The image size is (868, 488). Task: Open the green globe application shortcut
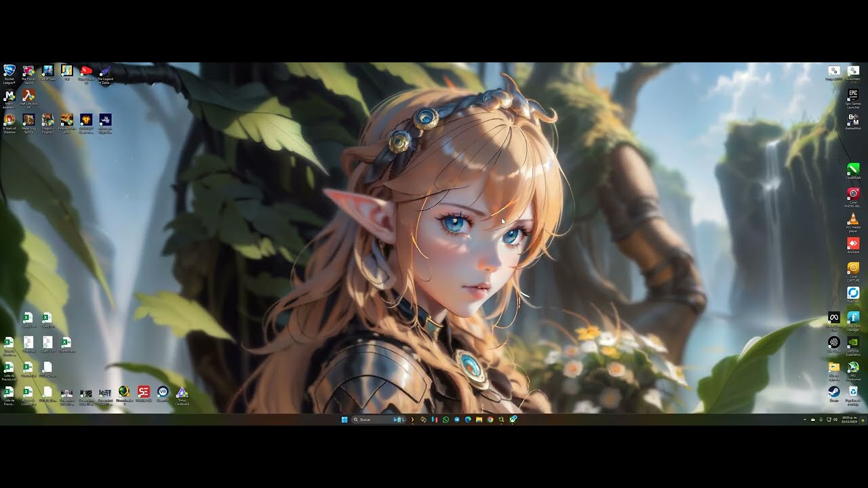point(124,394)
